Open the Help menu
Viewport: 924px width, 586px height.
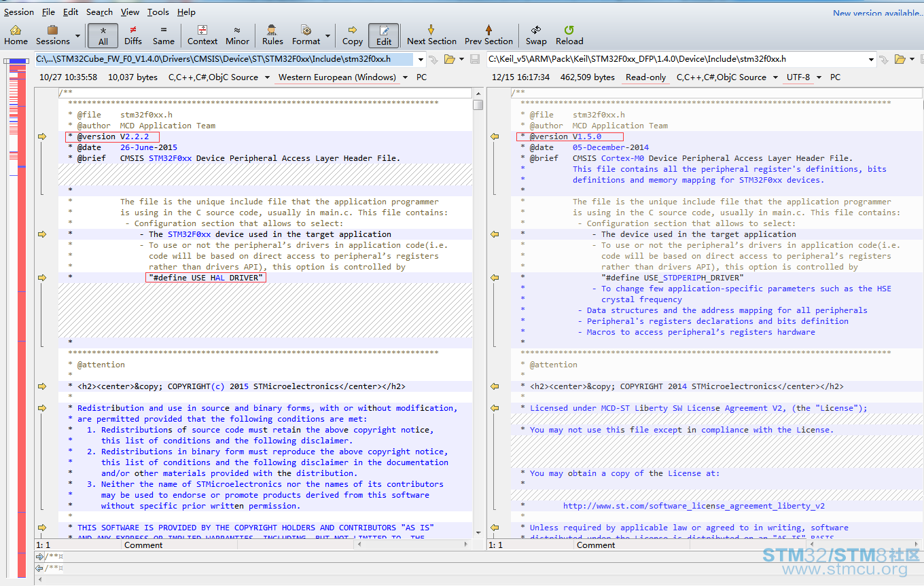click(x=186, y=12)
